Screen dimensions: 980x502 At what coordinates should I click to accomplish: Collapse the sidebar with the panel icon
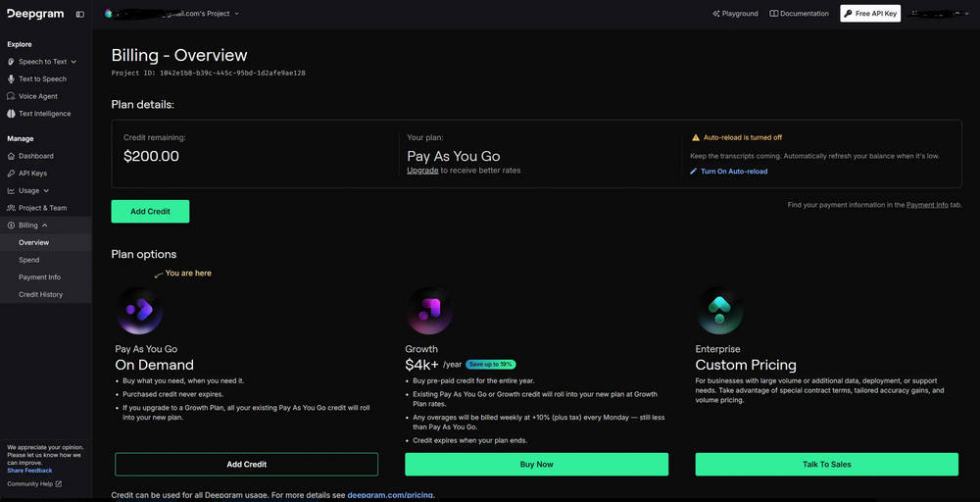pyautogui.click(x=80, y=14)
